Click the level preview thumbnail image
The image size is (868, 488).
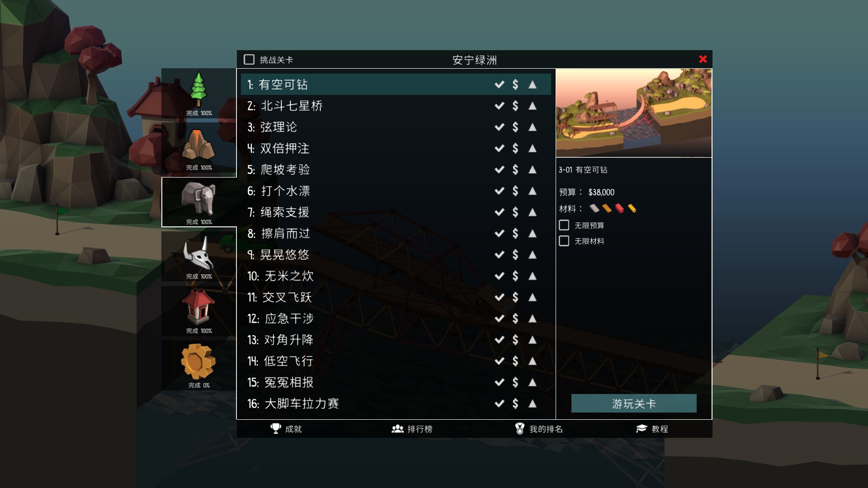pos(634,113)
